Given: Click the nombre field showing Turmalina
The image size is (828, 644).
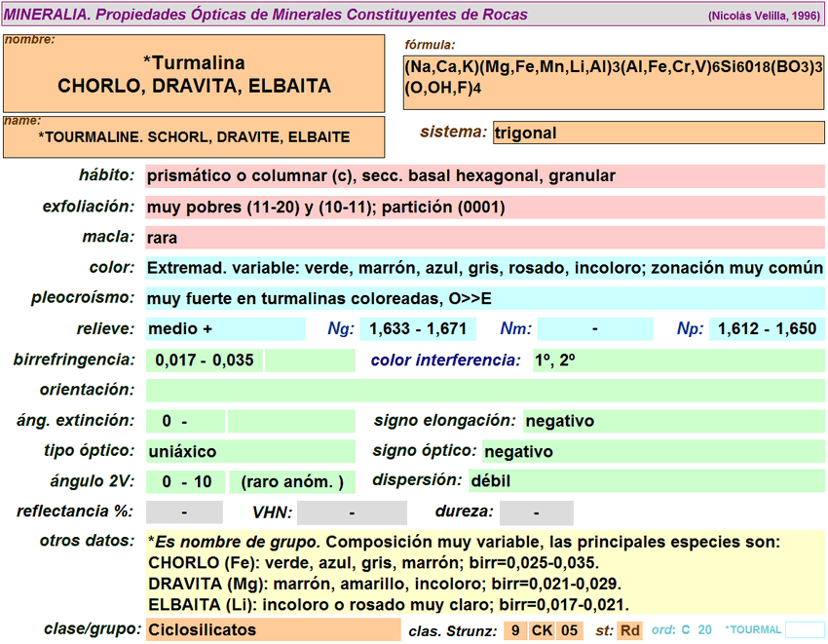Looking at the screenshot, I should click(x=194, y=75).
